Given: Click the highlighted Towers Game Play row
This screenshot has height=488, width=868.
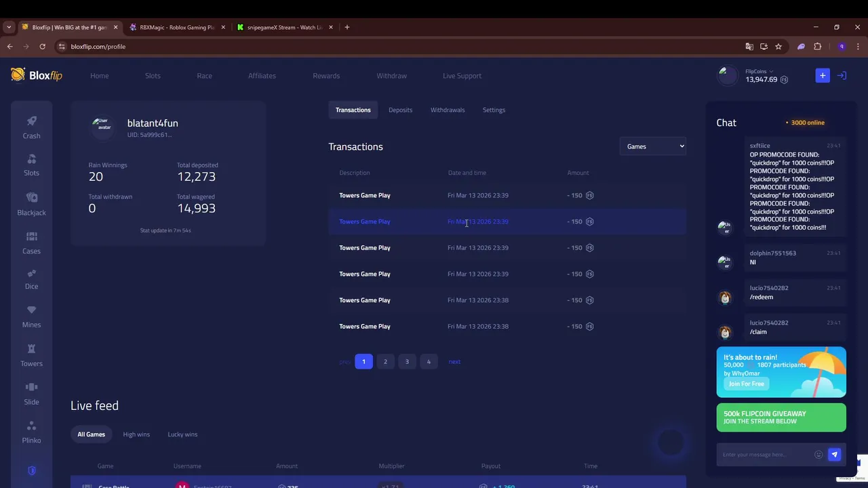Looking at the screenshot, I should tap(507, 222).
